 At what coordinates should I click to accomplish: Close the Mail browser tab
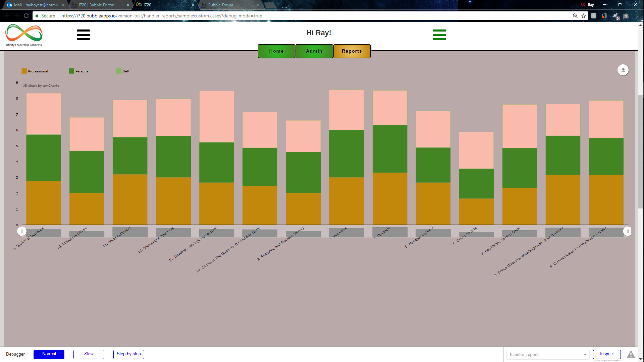[x=63, y=5]
